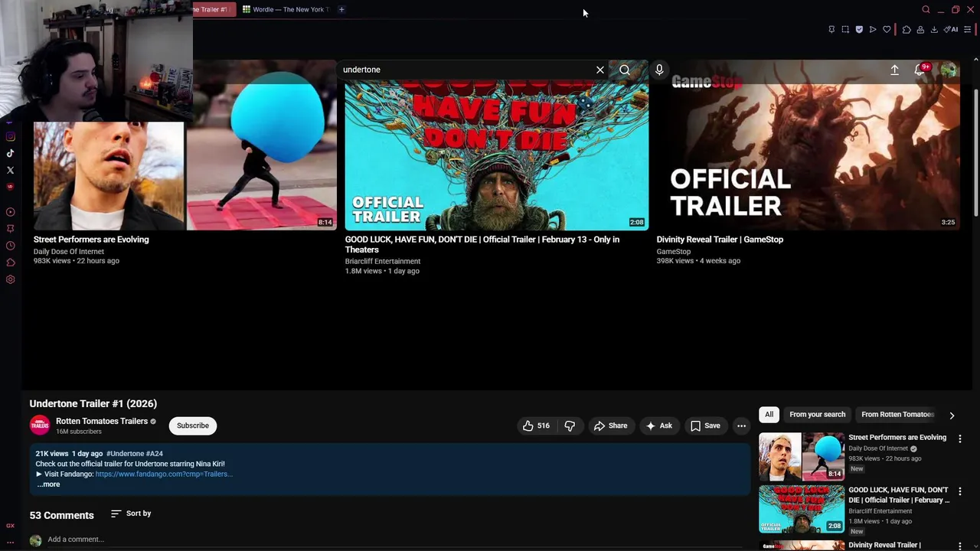Open X (Twitter) in the sidebar
The image size is (980, 551).
coord(10,170)
